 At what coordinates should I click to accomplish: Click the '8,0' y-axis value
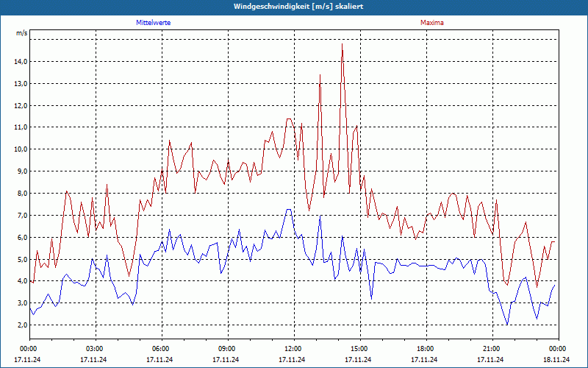click(22, 193)
